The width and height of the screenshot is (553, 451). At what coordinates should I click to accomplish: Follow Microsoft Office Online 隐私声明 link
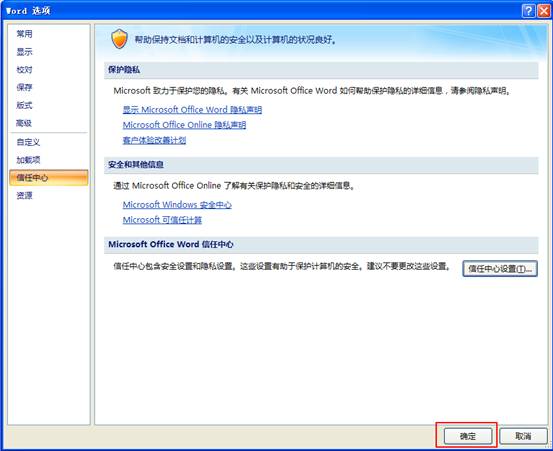[x=184, y=125]
